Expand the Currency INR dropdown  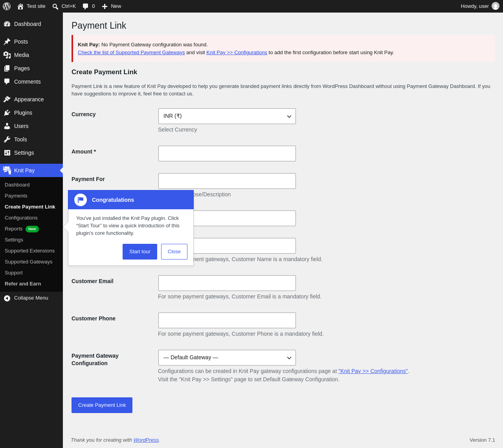(x=227, y=116)
